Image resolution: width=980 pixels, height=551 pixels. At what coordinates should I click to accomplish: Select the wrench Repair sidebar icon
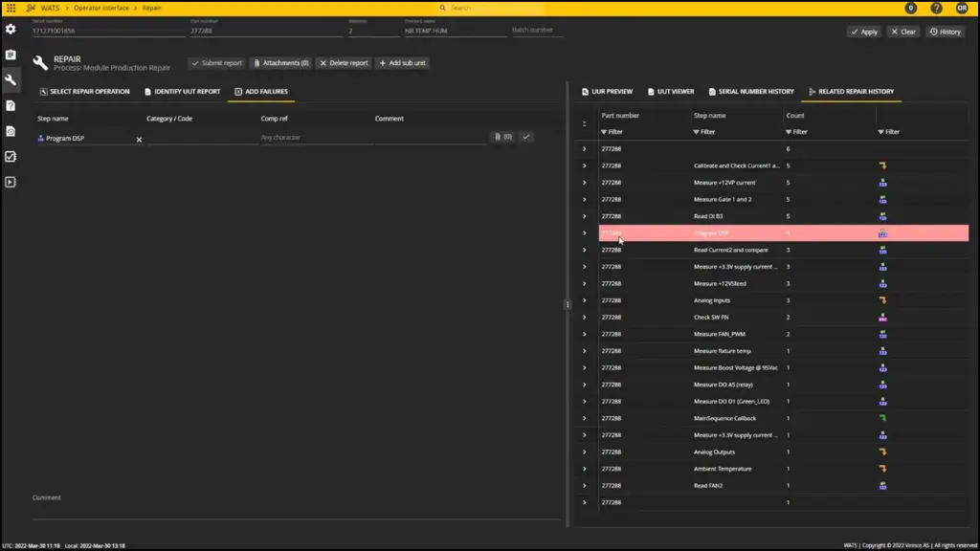tap(11, 80)
